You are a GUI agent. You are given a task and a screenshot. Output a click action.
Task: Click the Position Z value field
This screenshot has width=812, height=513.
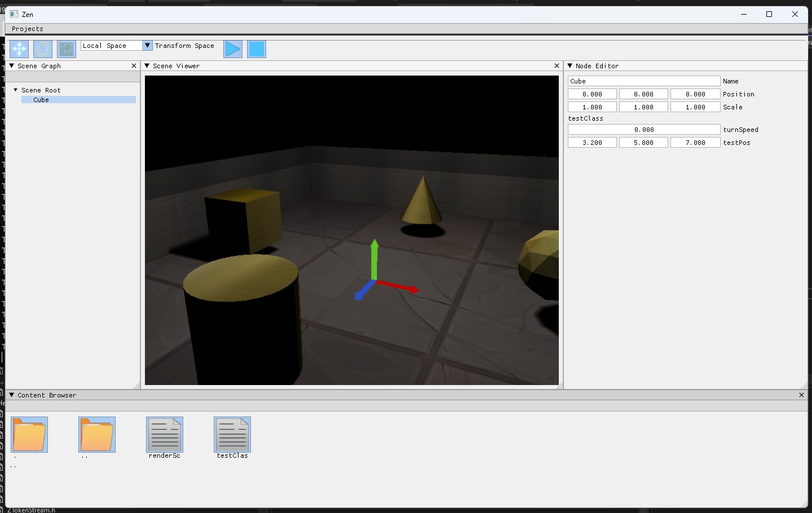[695, 94]
